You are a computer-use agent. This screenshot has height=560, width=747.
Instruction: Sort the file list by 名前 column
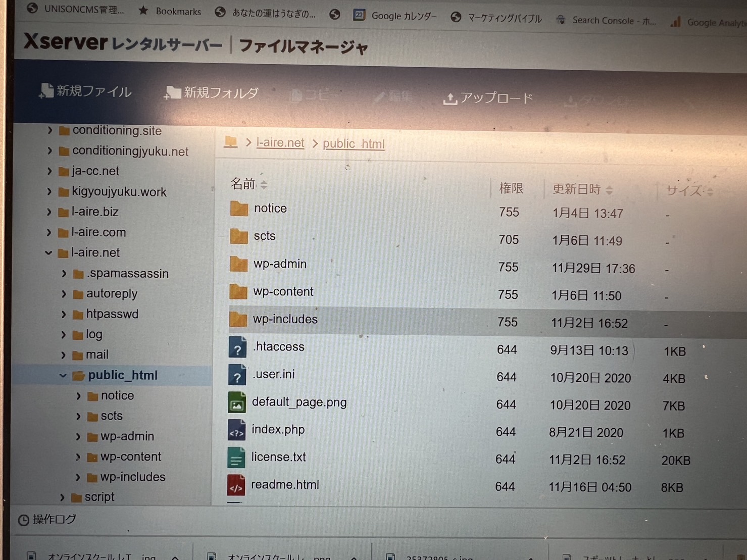tap(249, 184)
